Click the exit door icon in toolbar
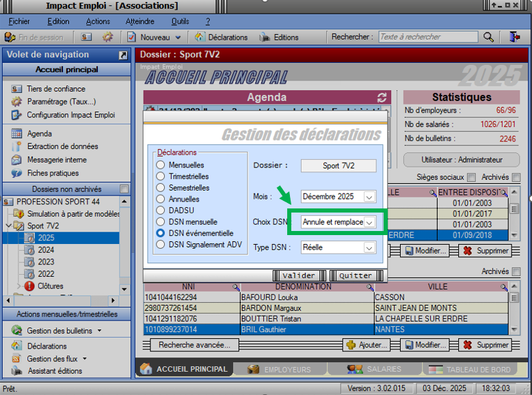532x395 pixels. click(514, 37)
